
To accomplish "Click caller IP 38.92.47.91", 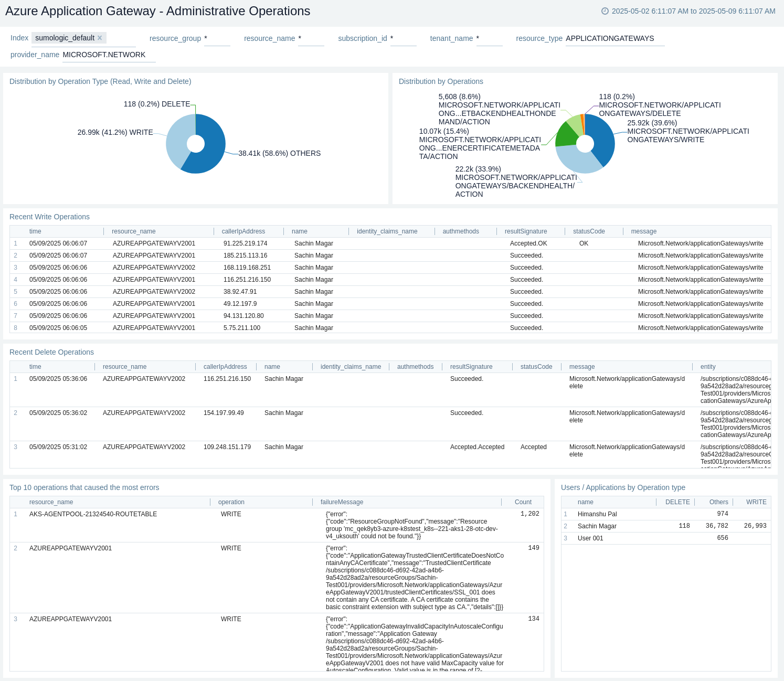I will tap(240, 292).
